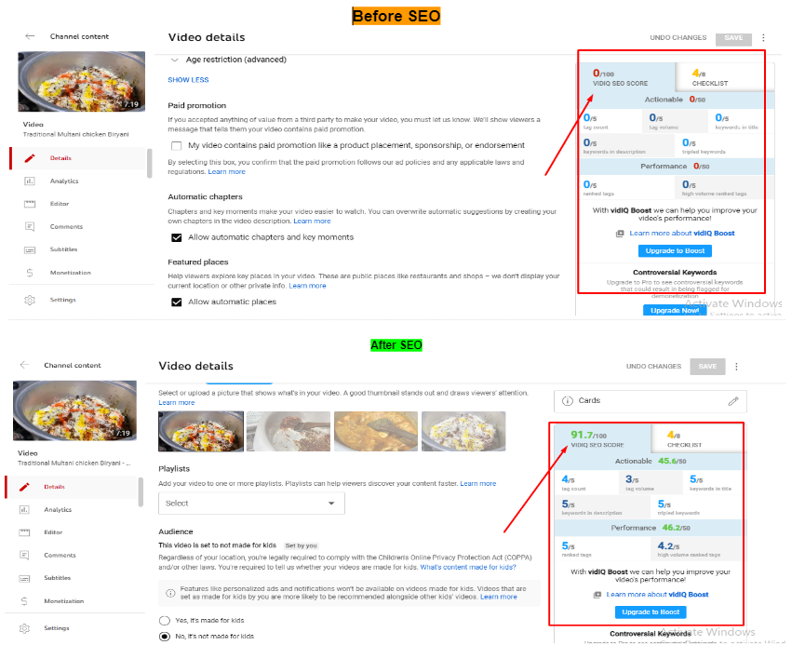This screenshot has width=805, height=672.
Task: Click the back arrow in Before SEO panel
Action: 30,36
